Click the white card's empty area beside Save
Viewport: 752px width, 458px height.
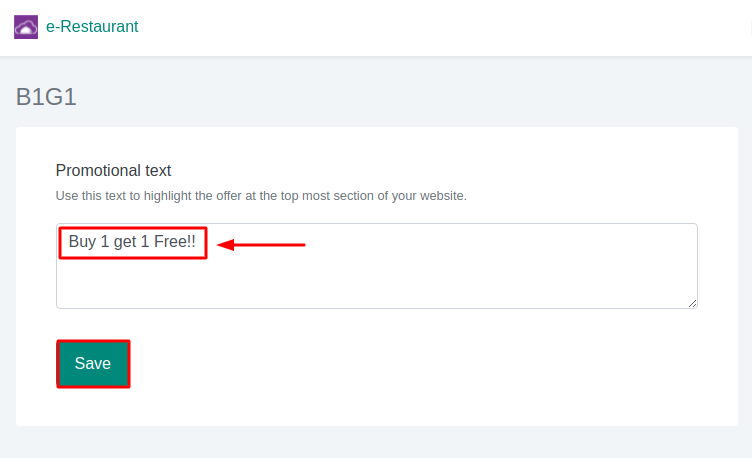tap(400, 364)
